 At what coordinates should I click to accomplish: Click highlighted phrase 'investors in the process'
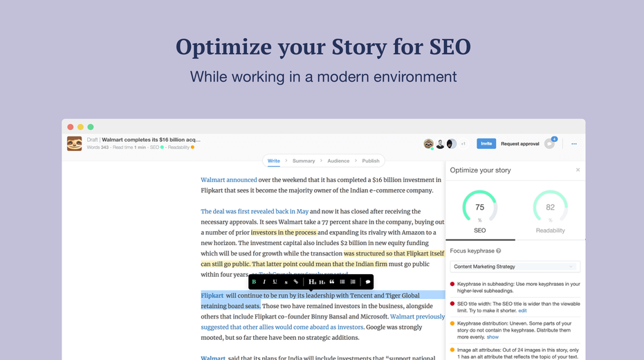[x=284, y=232]
